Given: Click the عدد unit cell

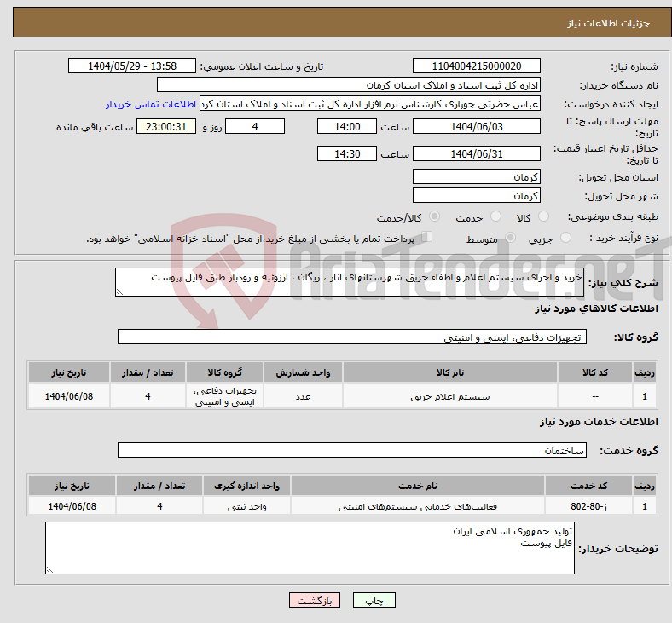Looking at the screenshot, I should click(x=303, y=396).
